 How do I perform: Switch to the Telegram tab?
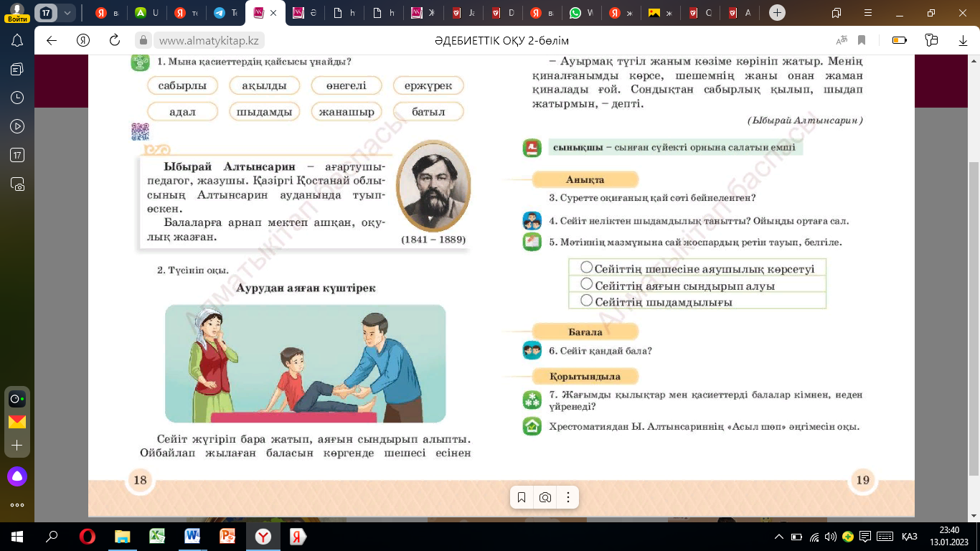(225, 13)
